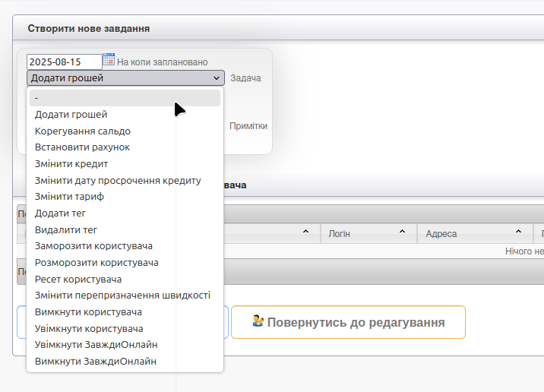544x392 pixels.
Task: Select "Змінити кредит" option
Action: tap(71, 164)
